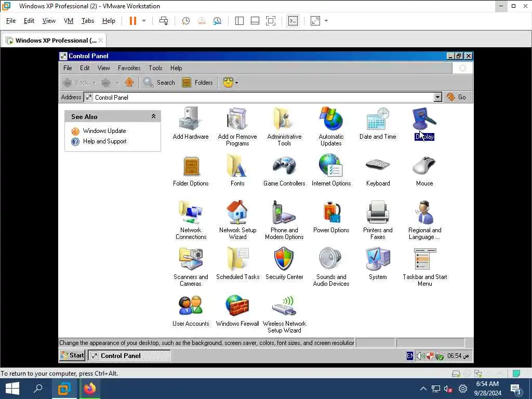Image resolution: width=532 pixels, height=399 pixels.
Task: Click the Search toolbar button
Action: (x=159, y=83)
